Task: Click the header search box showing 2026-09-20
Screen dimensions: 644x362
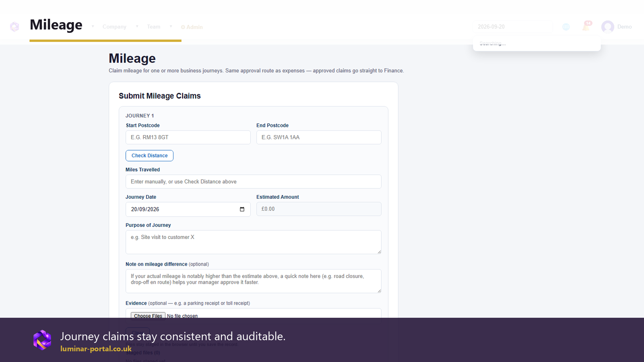Action: [x=513, y=27]
